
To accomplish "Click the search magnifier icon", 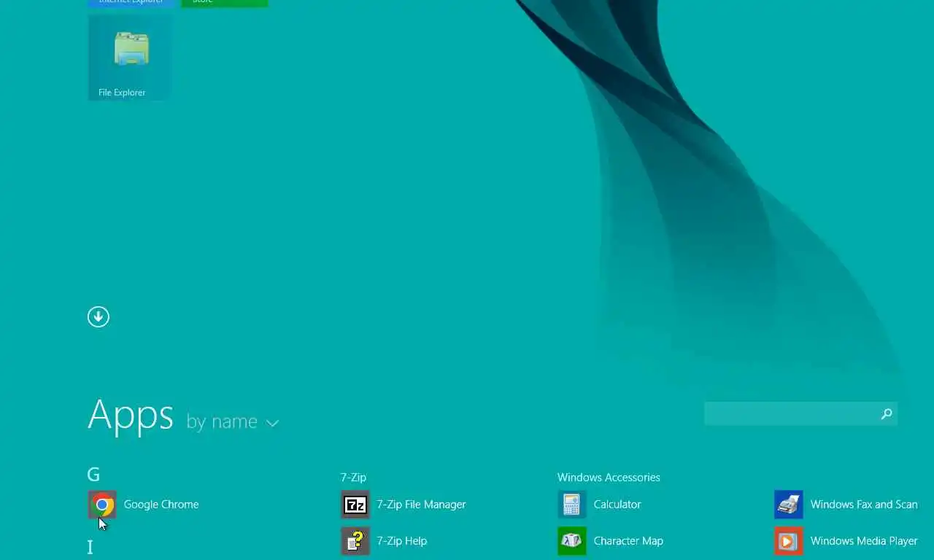I will pyautogui.click(x=887, y=414).
